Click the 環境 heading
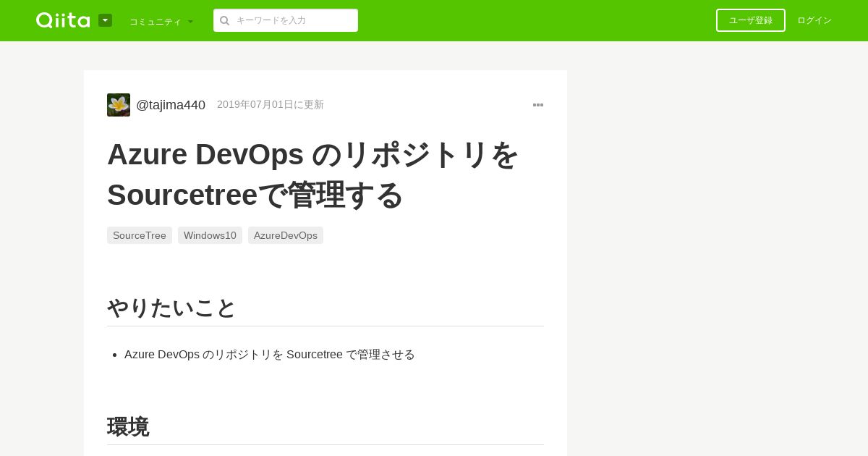Image resolution: width=868 pixels, height=456 pixels. click(x=128, y=426)
